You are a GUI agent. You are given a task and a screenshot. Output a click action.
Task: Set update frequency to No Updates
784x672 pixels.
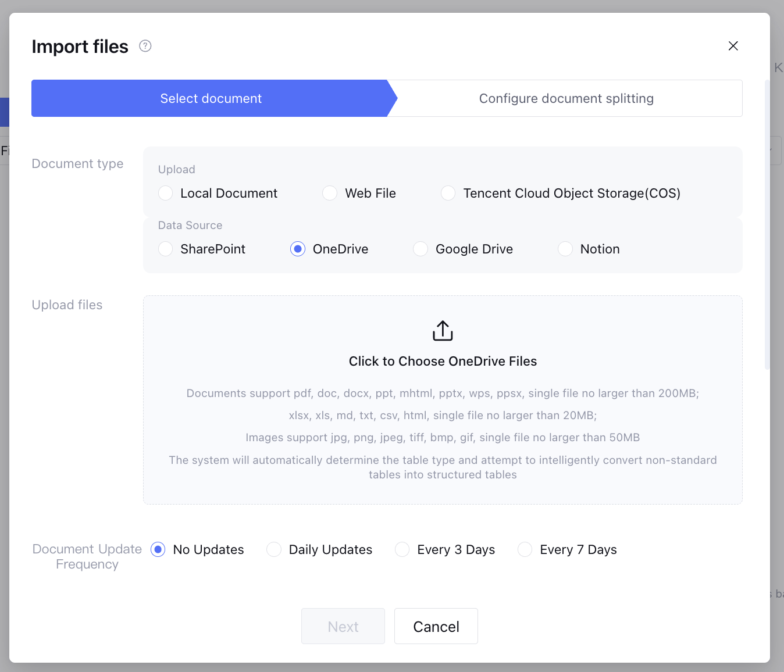pos(158,549)
